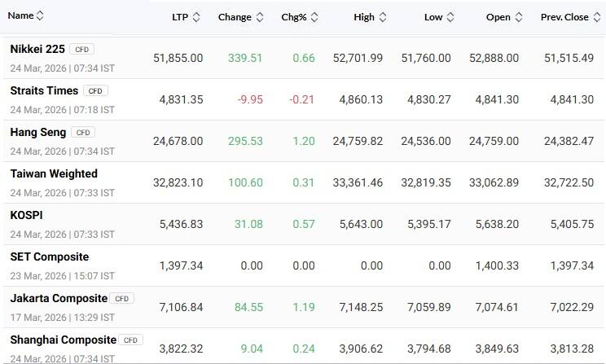606x364 pixels.
Task: Open the Shanghai Composite index link
Action: [x=63, y=340]
